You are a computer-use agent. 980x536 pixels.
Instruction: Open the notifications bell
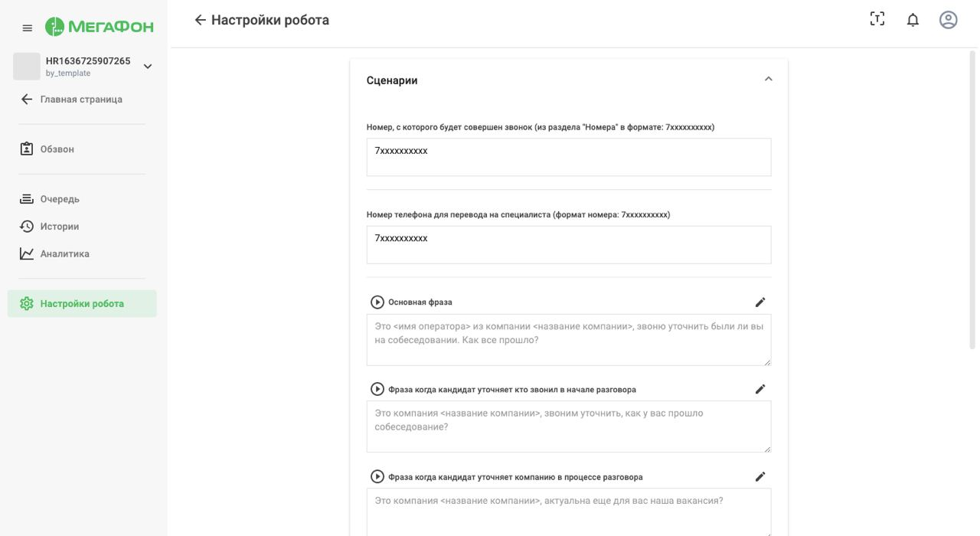pyautogui.click(x=913, y=20)
